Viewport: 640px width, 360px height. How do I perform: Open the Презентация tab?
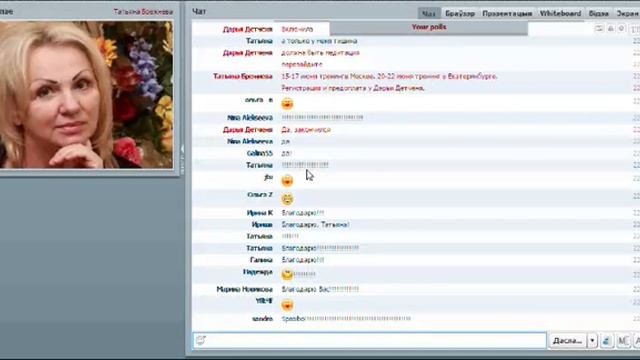[x=507, y=13]
